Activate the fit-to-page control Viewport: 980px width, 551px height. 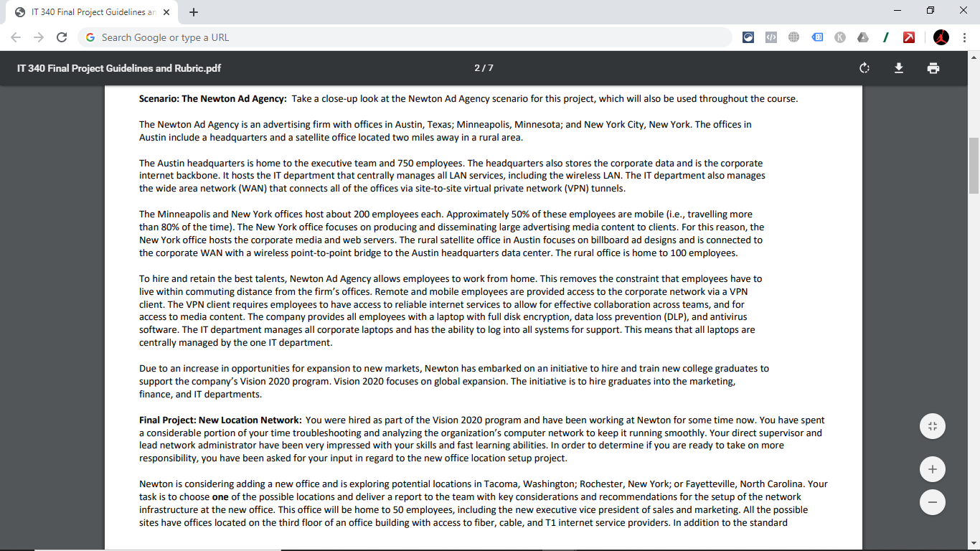(x=932, y=425)
